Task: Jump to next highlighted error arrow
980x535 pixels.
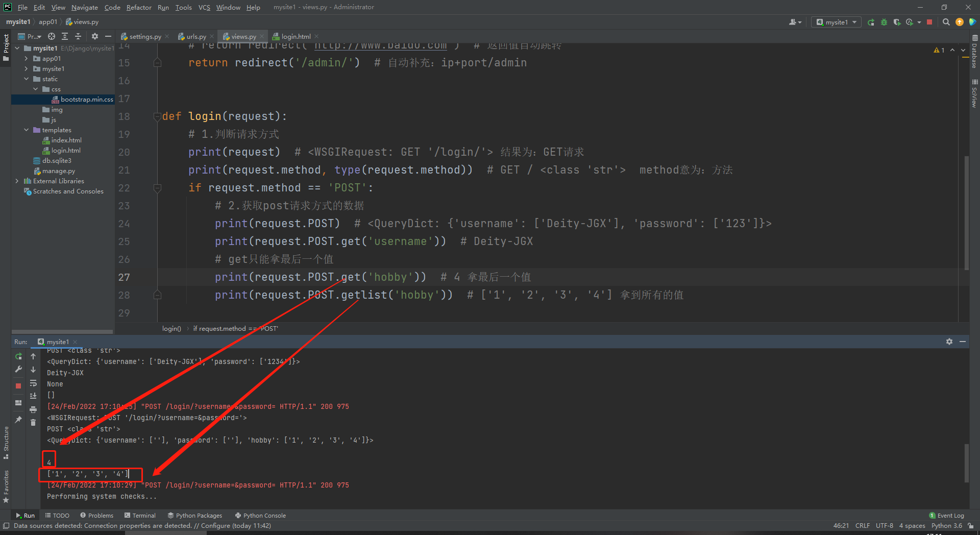Action: tap(963, 50)
